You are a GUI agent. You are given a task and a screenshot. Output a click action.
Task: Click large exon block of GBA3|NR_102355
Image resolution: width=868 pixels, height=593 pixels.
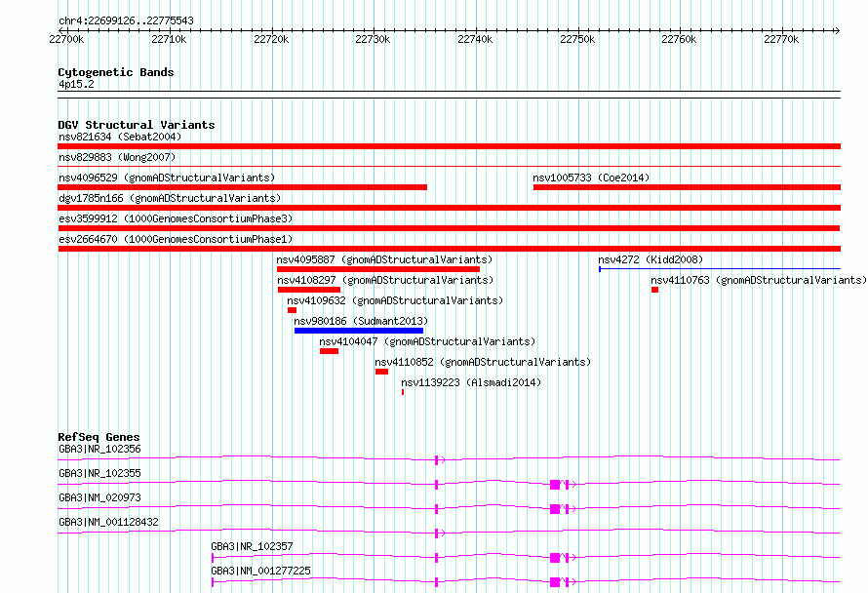(555, 485)
